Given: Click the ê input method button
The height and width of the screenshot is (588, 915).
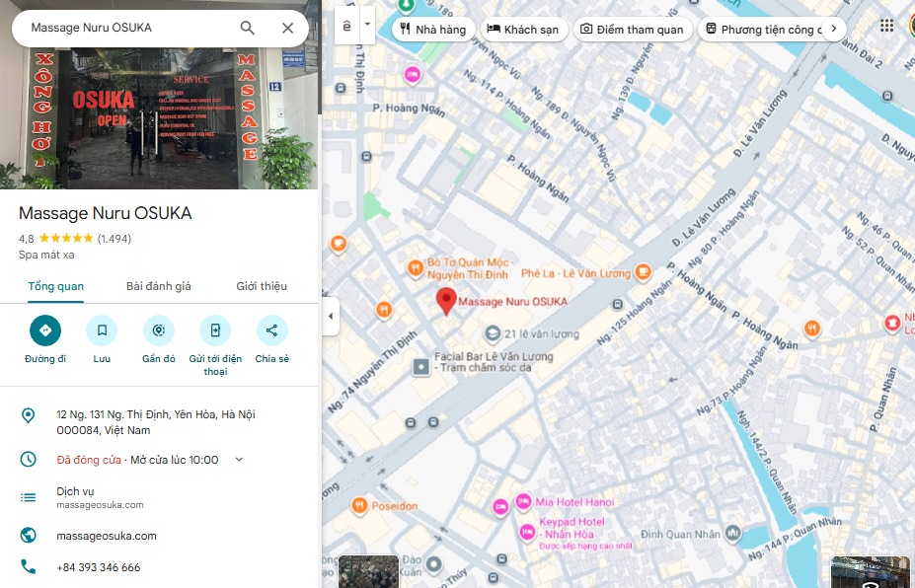Looking at the screenshot, I should [x=347, y=25].
